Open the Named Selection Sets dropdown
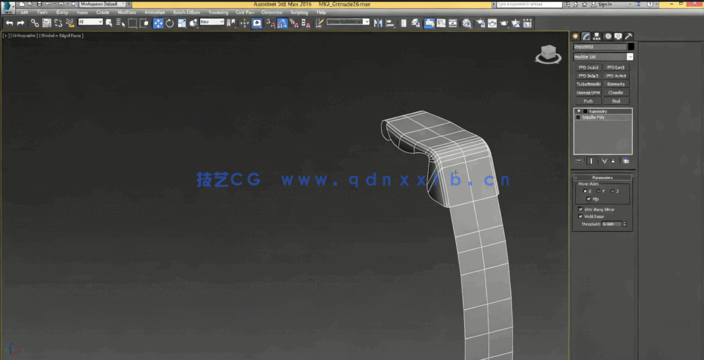Screen dimensions: 704x360 pos(348,22)
